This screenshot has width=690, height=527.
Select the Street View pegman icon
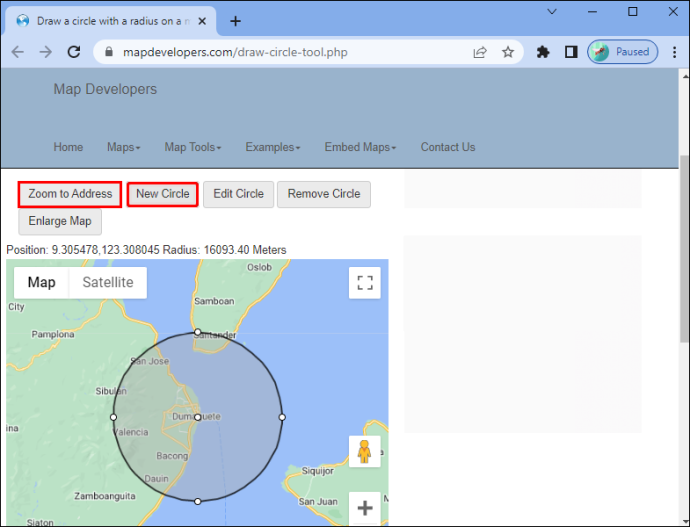pyautogui.click(x=364, y=451)
